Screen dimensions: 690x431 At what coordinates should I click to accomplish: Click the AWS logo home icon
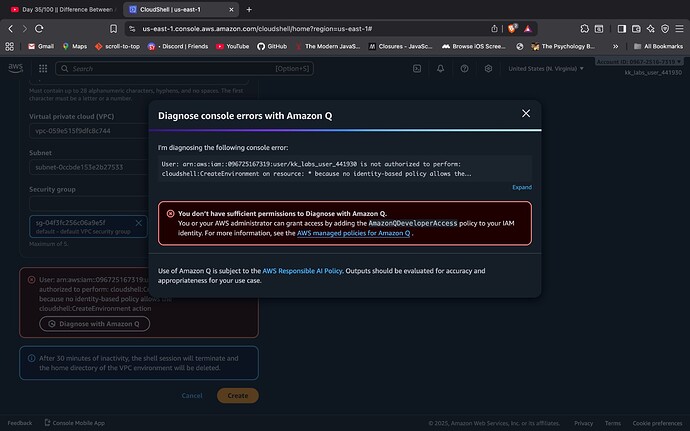[x=15, y=68]
